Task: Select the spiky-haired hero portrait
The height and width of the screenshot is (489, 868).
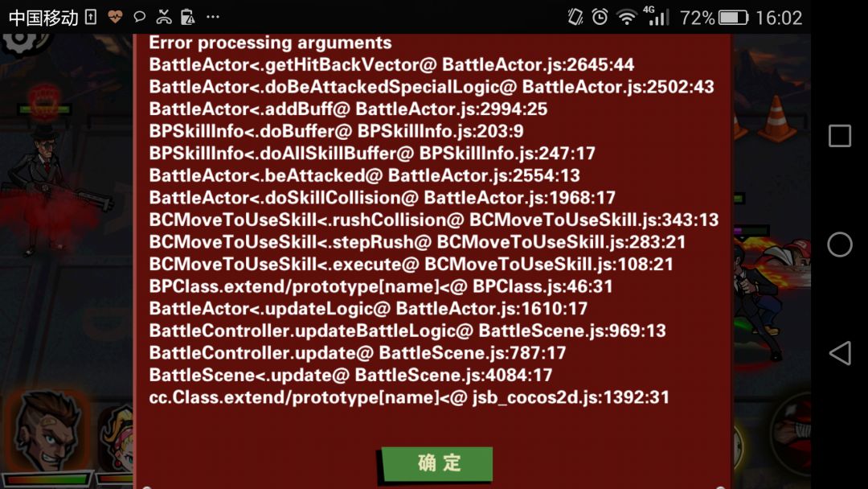Action: pyautogui.click(x=47, y=431)
